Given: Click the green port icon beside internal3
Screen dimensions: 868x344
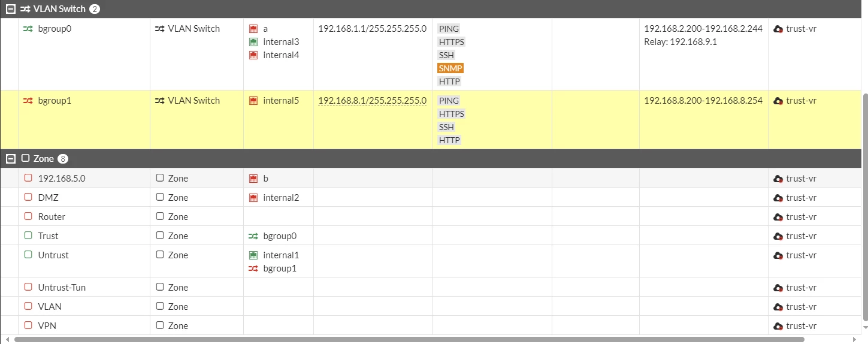Looking at the screenshot, I should point(253,42).
